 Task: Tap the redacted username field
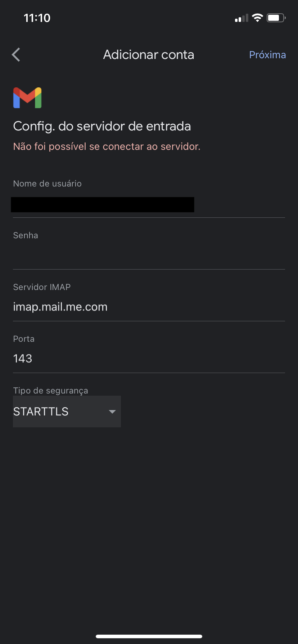103,204
